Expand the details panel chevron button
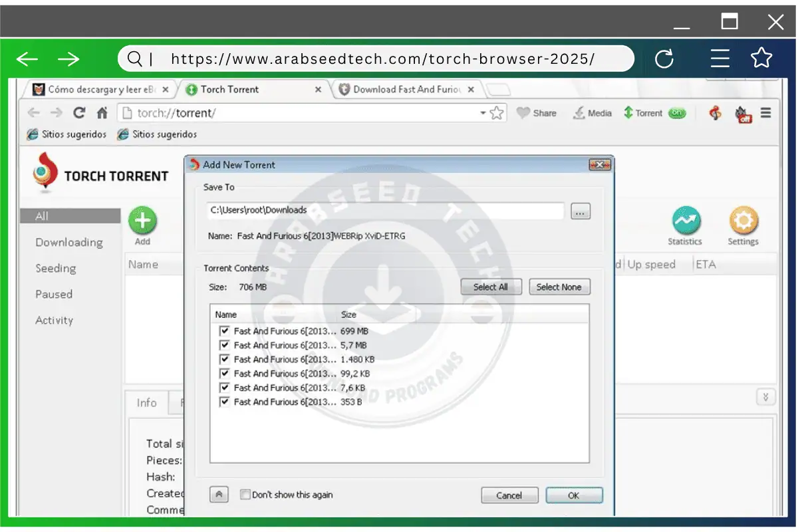Image resolution: width=798 pixels, height=532 pixels. click(x=765, y=397)
